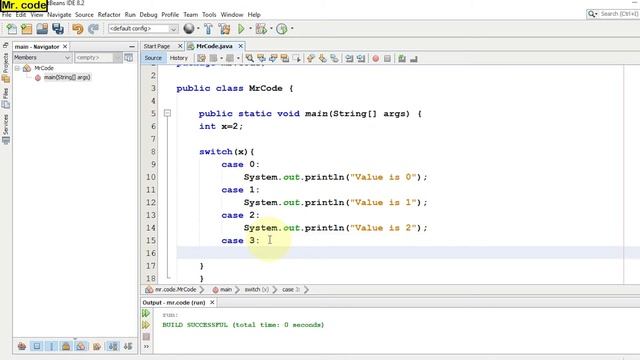The height and width of the screenshot is (360, 640).
Task: Collapse the MrCode tree node
Action: pyautogui.click(x=17, y=68)
